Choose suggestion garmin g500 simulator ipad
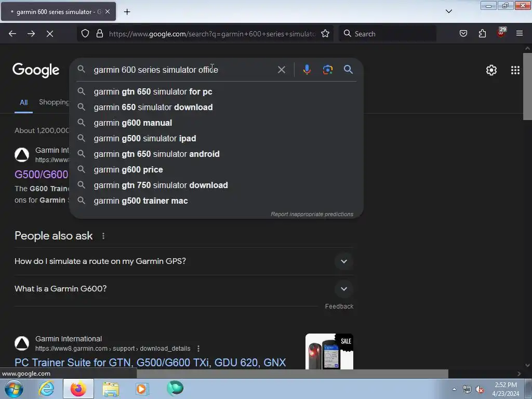 [217, 138]
